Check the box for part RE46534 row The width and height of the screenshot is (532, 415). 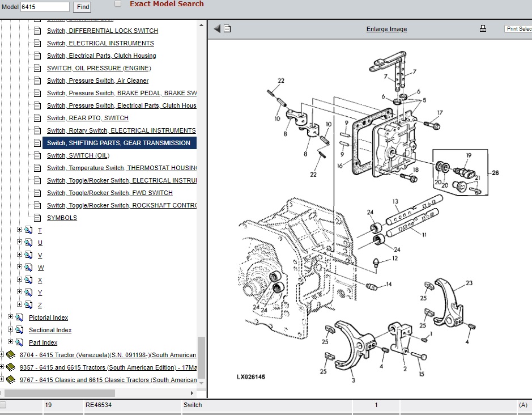point(3,405)
